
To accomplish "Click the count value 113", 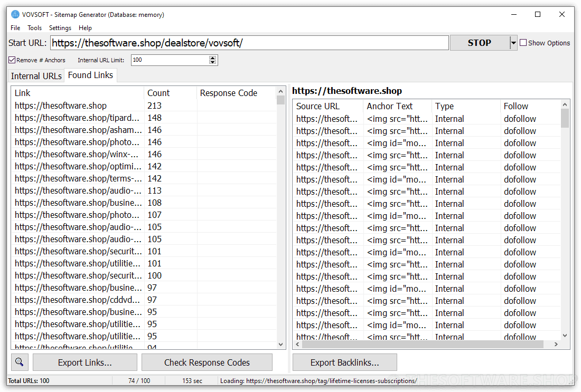I will click(155, 190).
